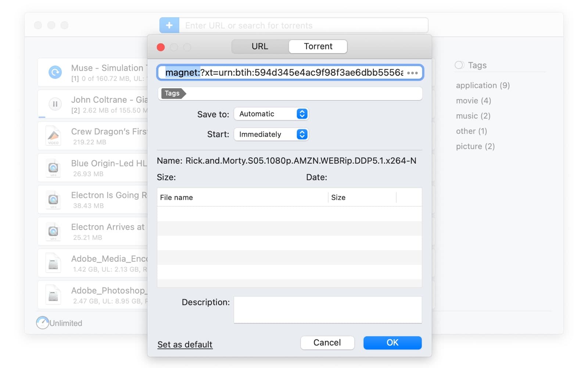
Task: Click the Adobe_Photoshop disk image icon
Action: click(53, 295)
